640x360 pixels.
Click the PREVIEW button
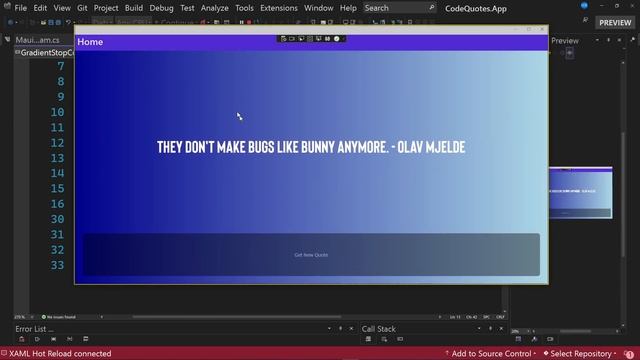click(x=615, y=23)
